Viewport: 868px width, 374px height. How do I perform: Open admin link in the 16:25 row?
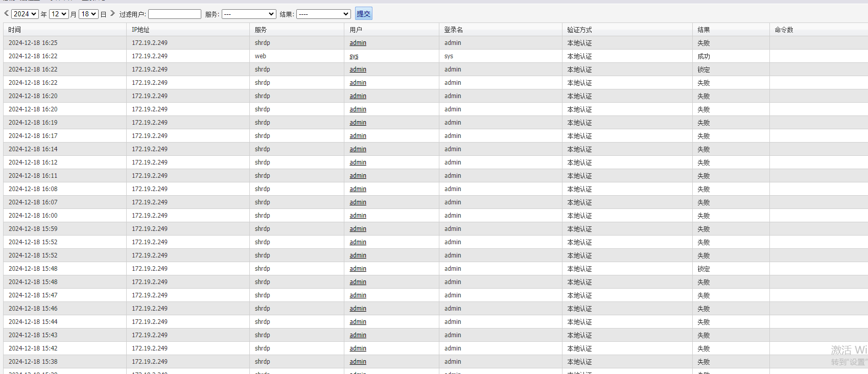click(358, 43)
